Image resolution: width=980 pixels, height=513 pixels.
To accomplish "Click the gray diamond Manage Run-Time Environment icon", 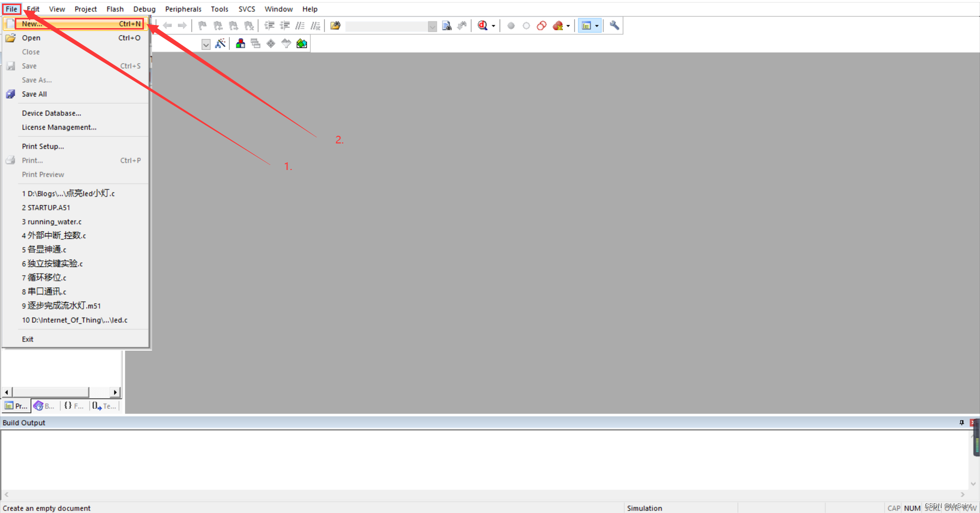I will pyautogui.click(x=271, y=44).
